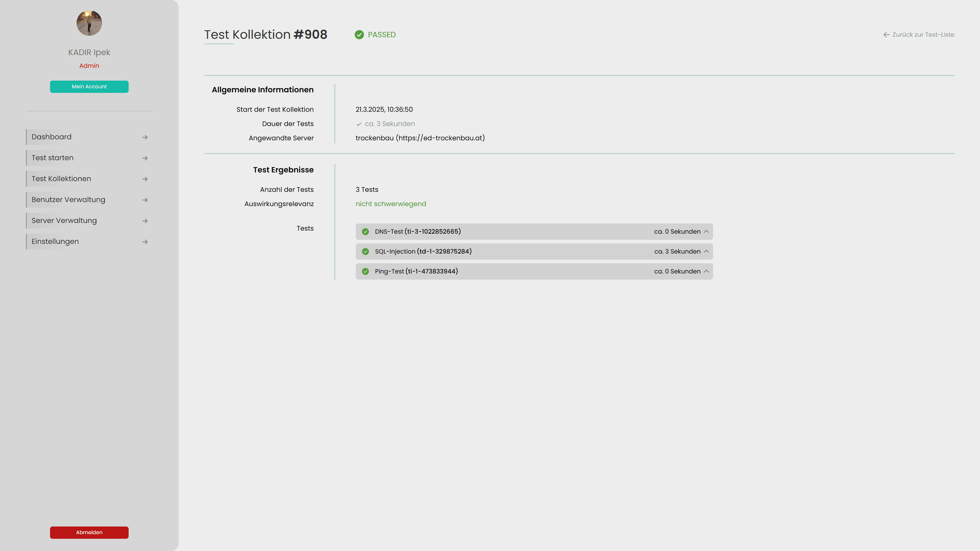The image size is (980, 551).
Task: Open the ed-trockenbau.at server link
Action: pyautogui.click(x=420, y=138)
